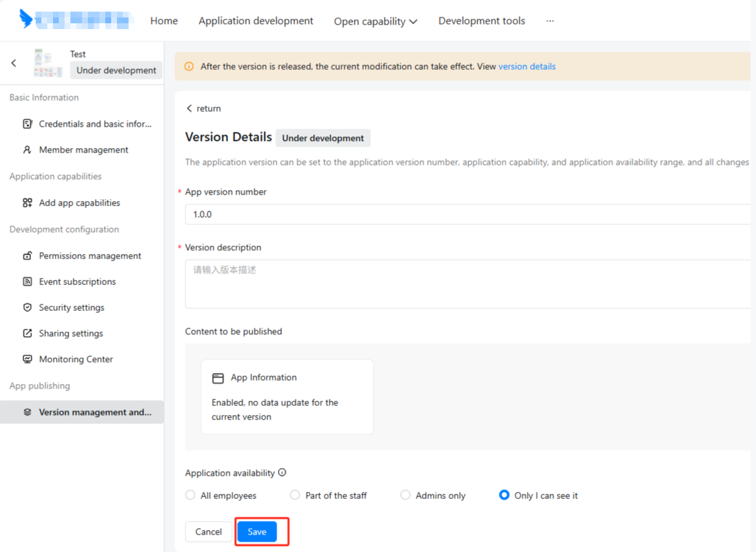Choose the Admins only radio option
The image size is (756, 552).
405,495
